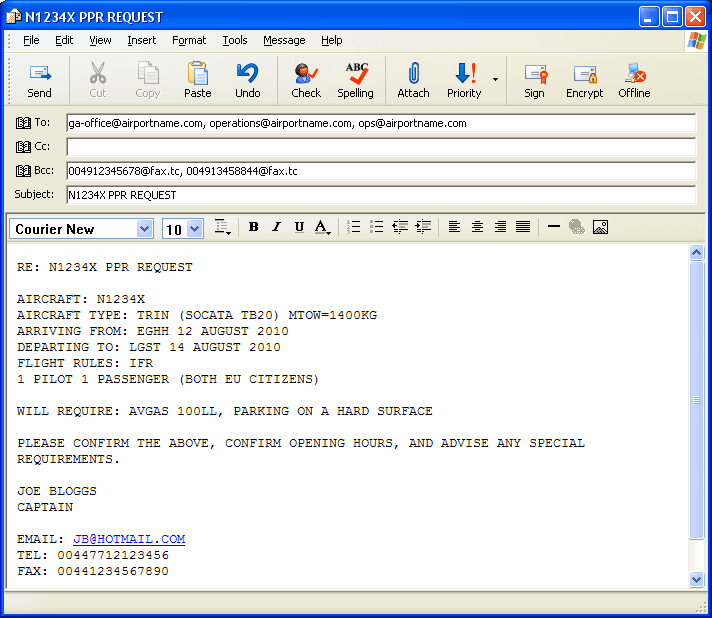Screen dimensions: 712x618
Task: Click the 'DEPARTING TO: LGST' line
Action: 149,347
